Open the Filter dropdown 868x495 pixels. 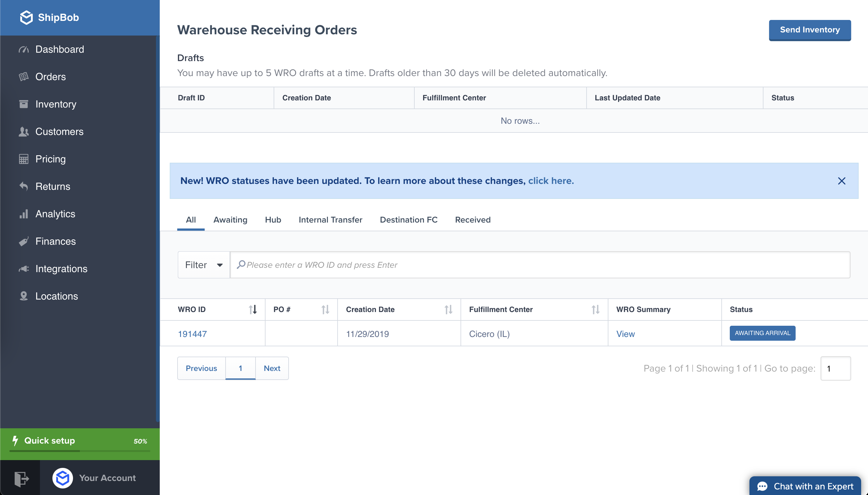[204, 265]
